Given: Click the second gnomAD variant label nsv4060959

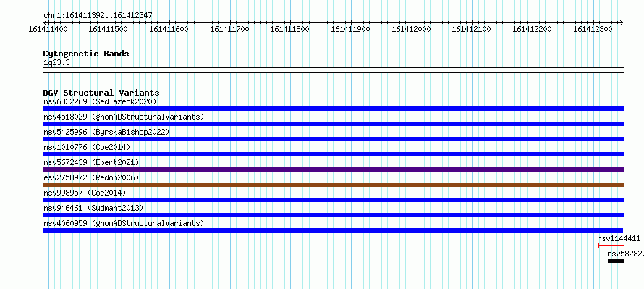Looking at the screenshot, I should 124,223.
